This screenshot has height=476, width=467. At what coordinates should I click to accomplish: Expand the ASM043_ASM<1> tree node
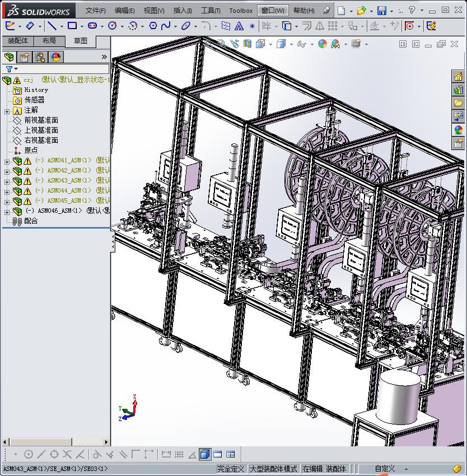[7, 182]
